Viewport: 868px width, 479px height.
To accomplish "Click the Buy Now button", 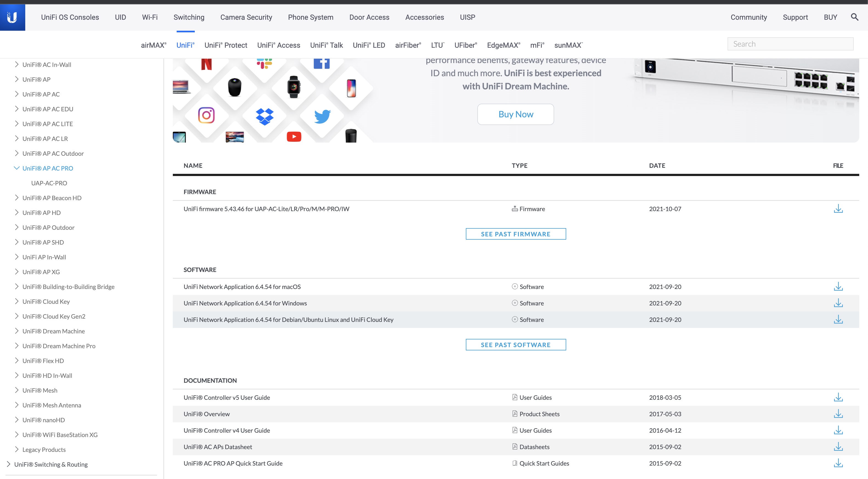I will (x=515, y=114).
